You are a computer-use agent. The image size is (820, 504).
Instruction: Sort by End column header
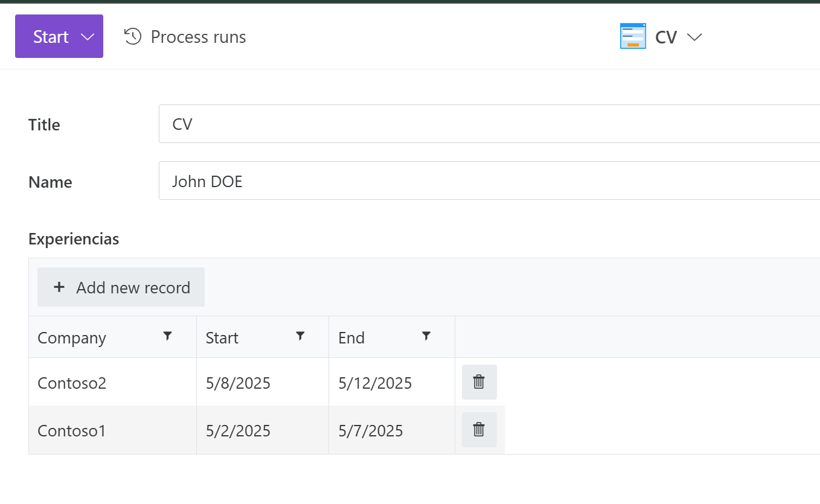click(x=351, y=338)
